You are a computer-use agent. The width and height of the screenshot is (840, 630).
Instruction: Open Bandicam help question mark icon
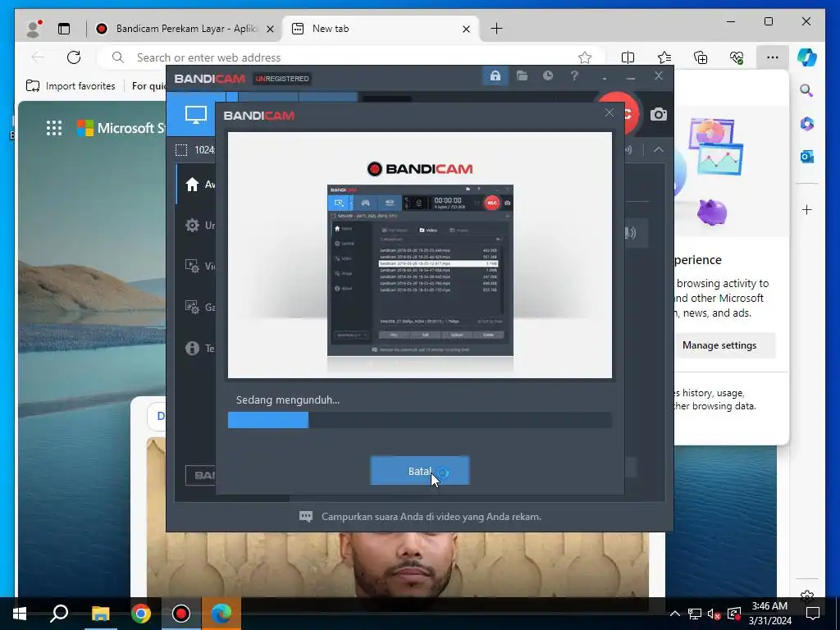pos(574,76)
